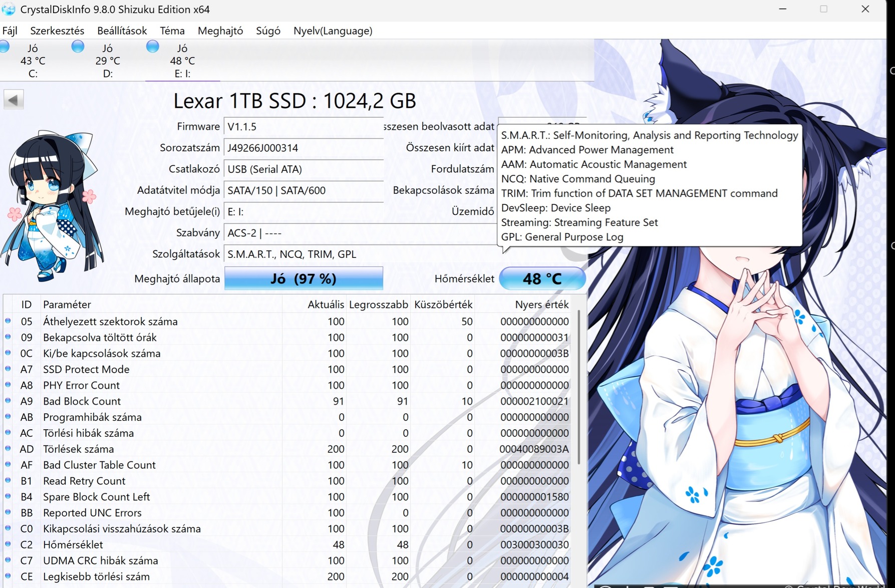Click raw value 003000300030
Screen dimensions: 895x588
[534, 545]
